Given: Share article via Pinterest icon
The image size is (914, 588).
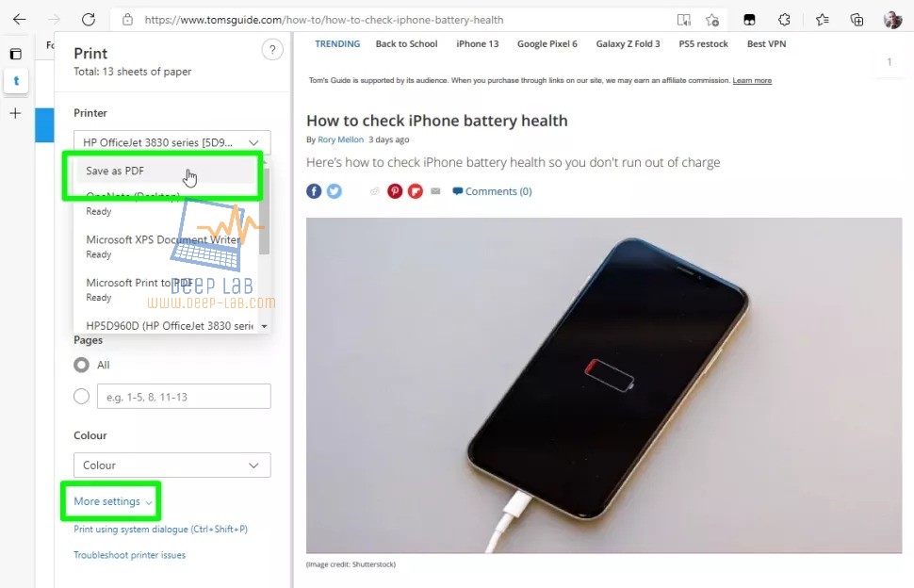Looking at the screenshot, I should pos(395,191).
